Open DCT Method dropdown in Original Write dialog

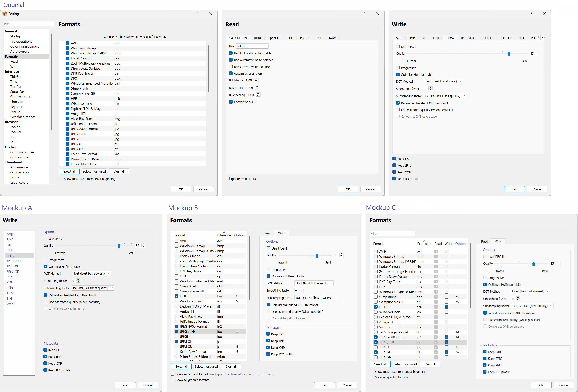pyautogui.click(x=443, y=81)
